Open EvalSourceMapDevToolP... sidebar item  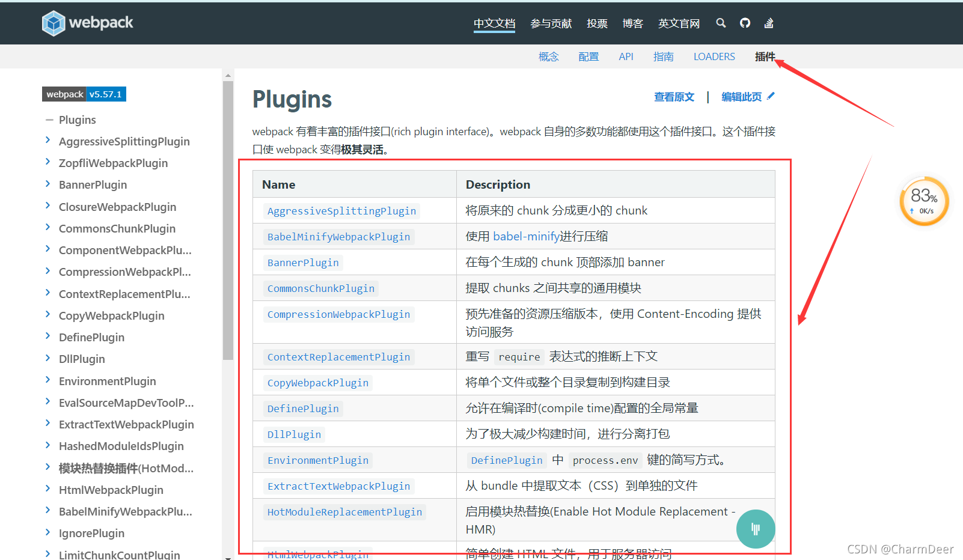126,403
